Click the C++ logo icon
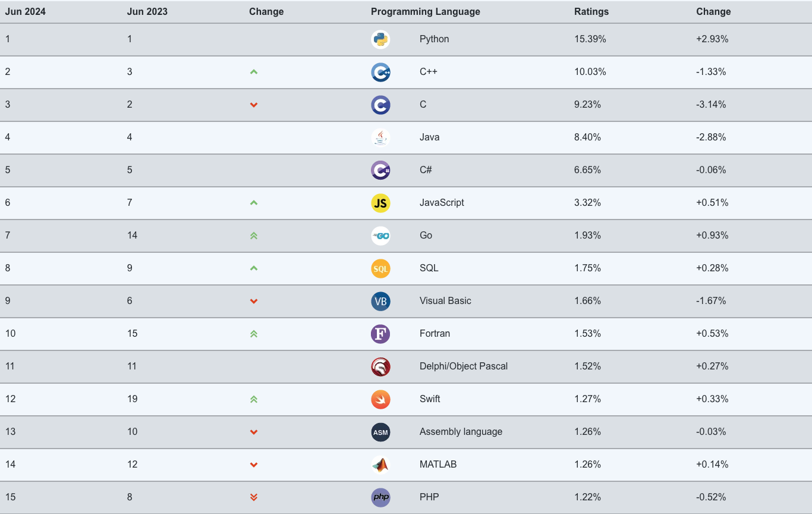 [x=380, y=72]
